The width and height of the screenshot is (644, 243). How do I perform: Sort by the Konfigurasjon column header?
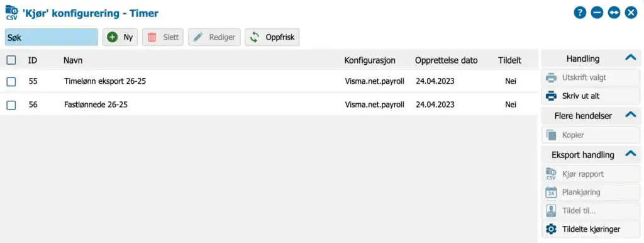pos(370,60)
